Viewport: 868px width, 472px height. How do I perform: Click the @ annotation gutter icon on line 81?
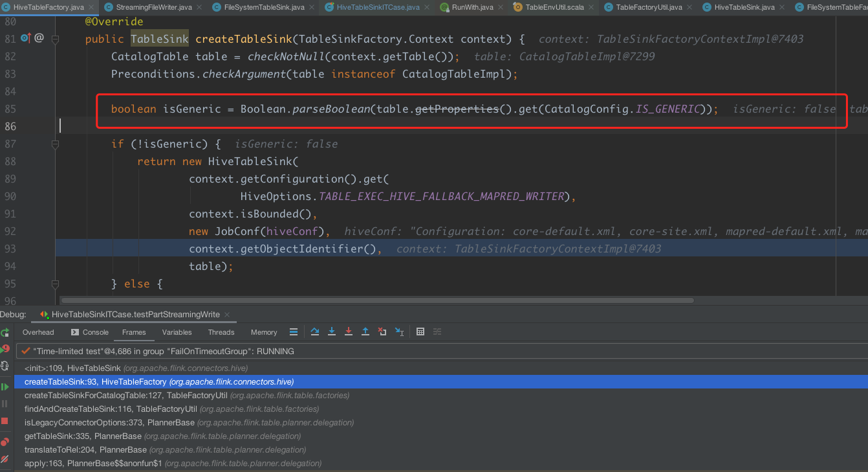pyautogui.click(x=39, y=38)
